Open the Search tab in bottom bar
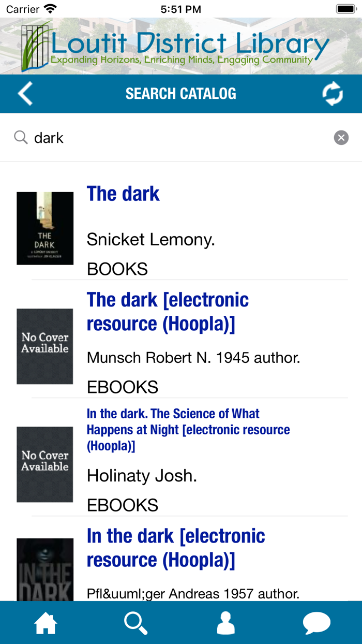 pyautogui.click(x=136, y=623)
